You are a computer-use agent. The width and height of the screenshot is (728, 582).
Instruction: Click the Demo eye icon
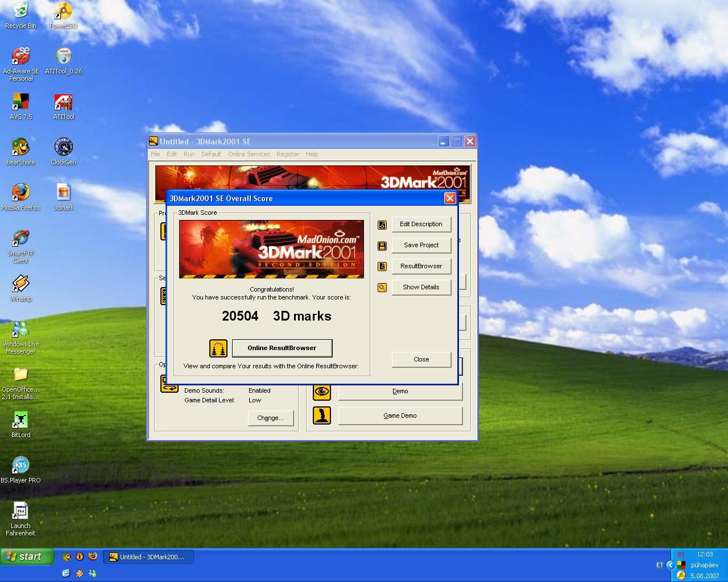pos(322,391)
